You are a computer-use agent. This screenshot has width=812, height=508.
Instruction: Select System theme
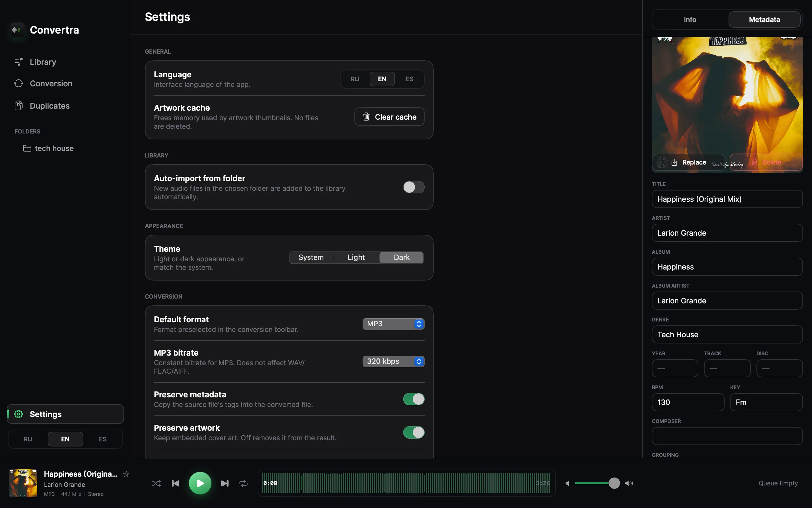tap(311, 257)
